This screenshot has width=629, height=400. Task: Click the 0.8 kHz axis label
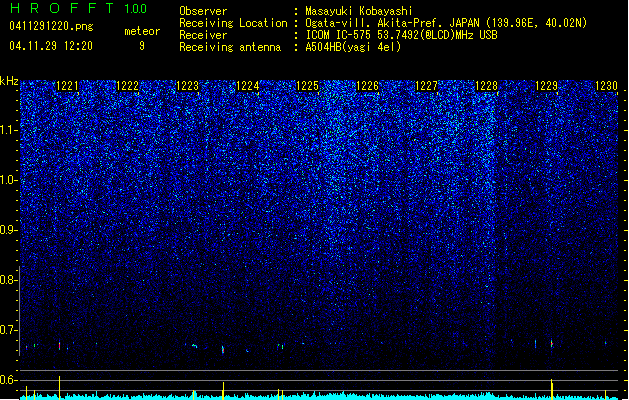(x=9, y=280)
